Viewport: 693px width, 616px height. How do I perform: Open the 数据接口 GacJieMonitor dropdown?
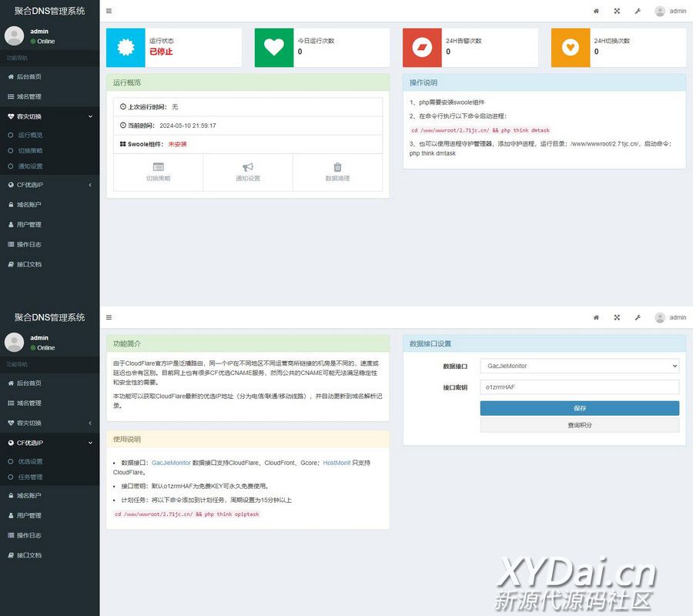coord(579,367)
